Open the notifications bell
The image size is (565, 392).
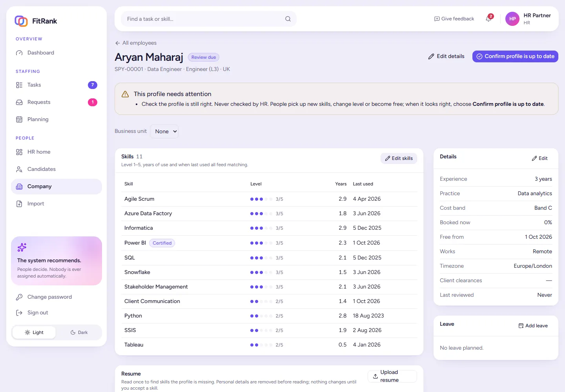488,18
